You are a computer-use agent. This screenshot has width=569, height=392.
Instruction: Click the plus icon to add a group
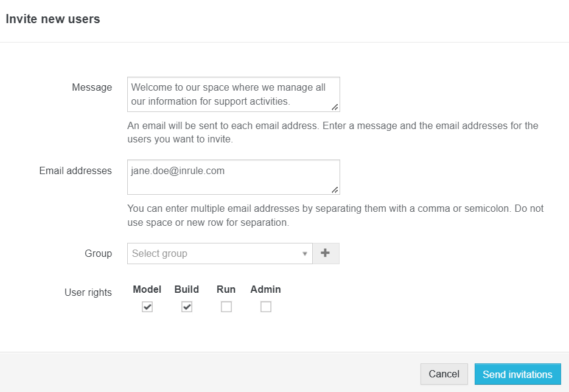(326, 254)
